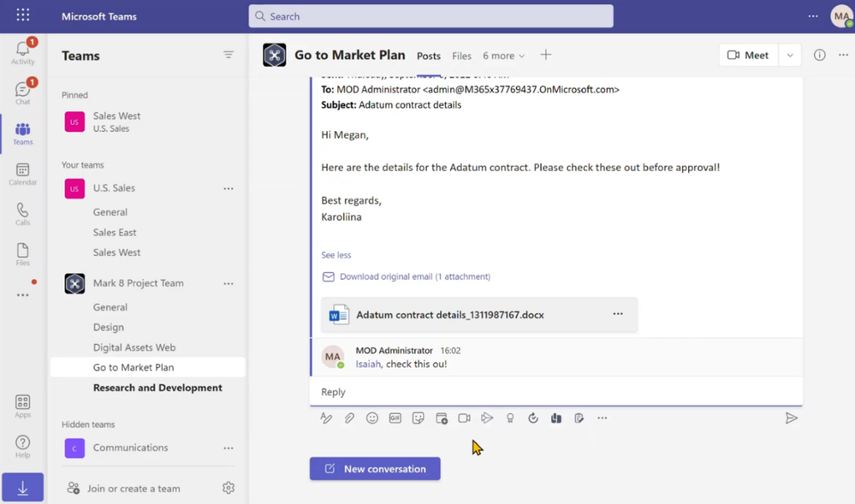
Task: Start a New conversation
Action: pos(375,469)
